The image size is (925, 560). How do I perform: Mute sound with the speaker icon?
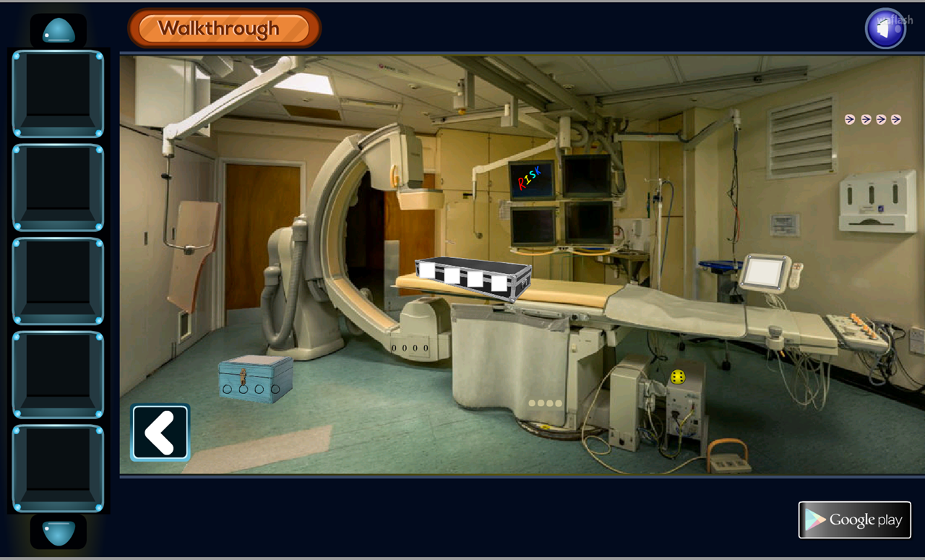[885, 29]
